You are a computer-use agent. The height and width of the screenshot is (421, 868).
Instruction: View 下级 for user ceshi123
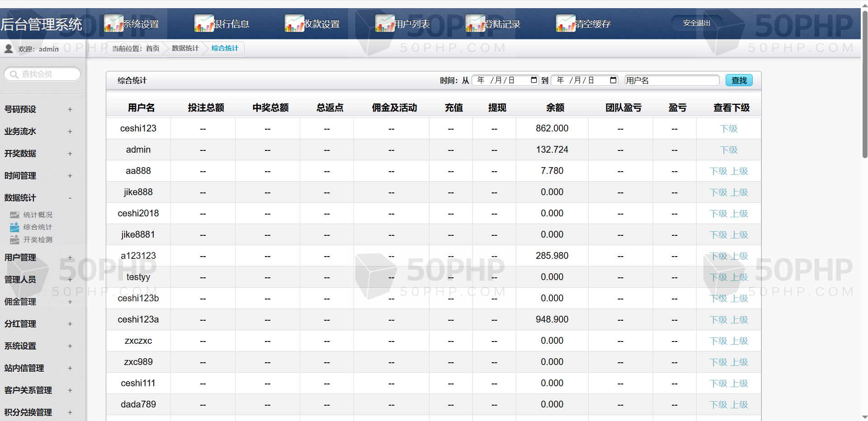pos(728,129)
